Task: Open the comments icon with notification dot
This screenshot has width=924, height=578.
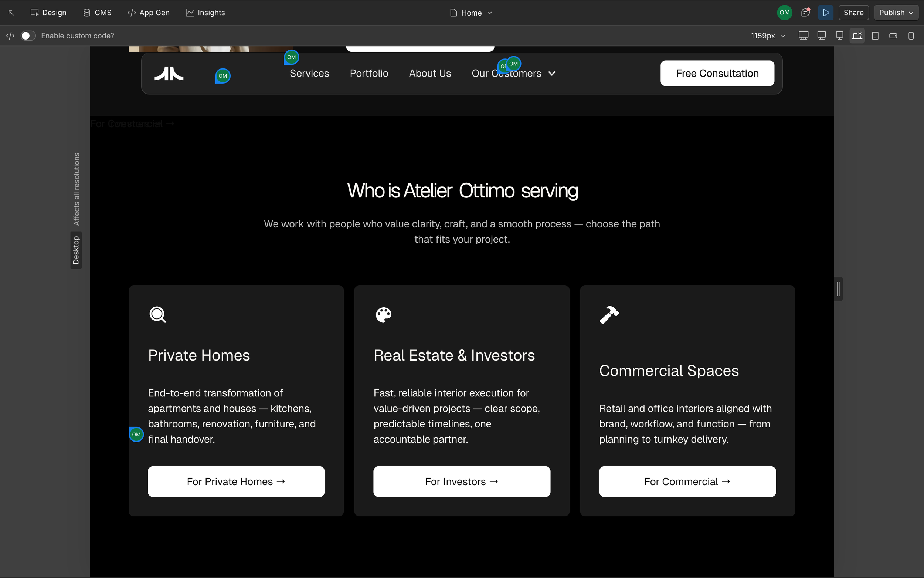Action: (805, 13)
